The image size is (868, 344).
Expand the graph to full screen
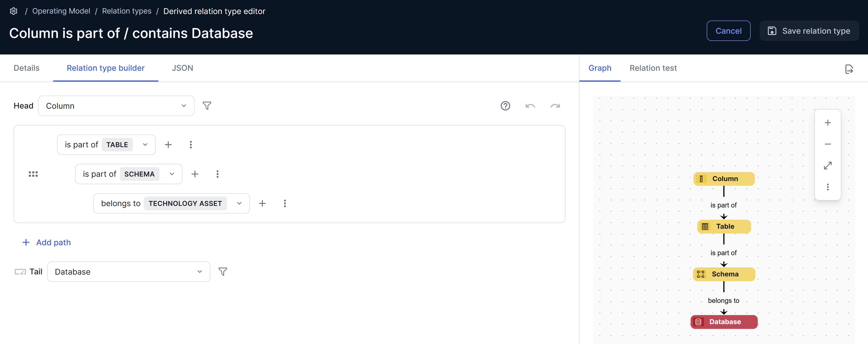pyautogui.click(x=828, y=166)
